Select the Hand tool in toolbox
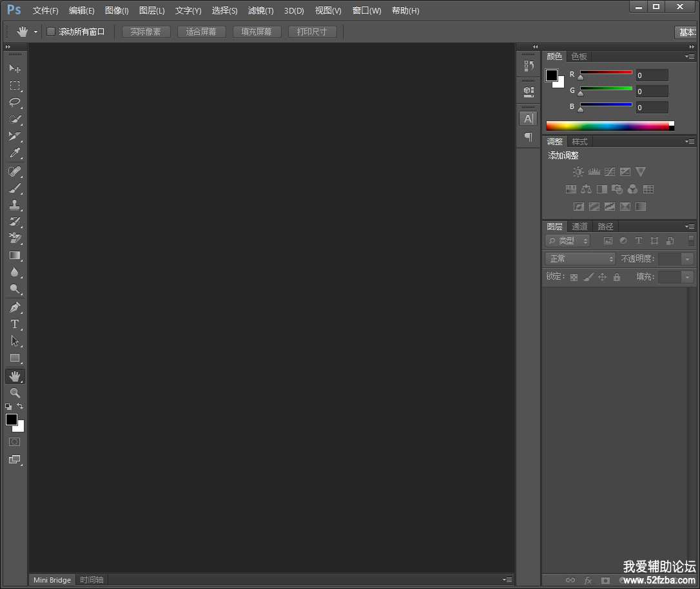 tap(15, 376)
